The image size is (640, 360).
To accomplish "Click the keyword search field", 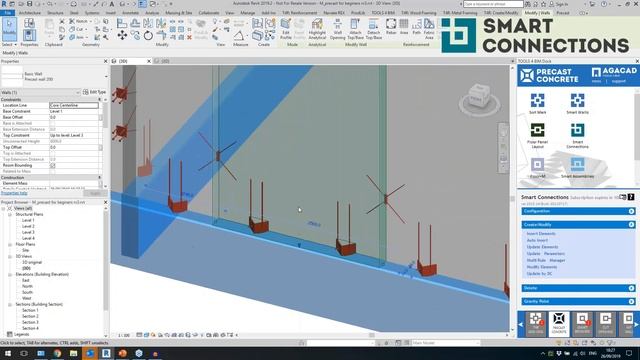I will click(493, 4).
